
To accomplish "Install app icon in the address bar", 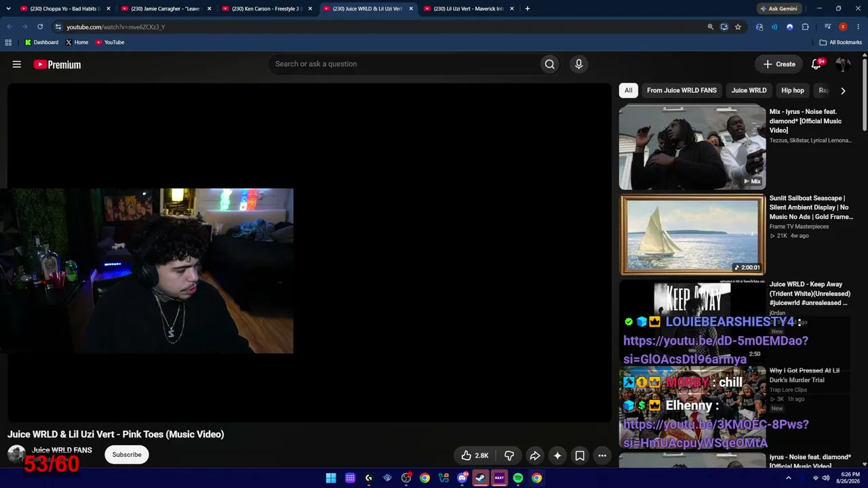I will (x=724, y=27).
